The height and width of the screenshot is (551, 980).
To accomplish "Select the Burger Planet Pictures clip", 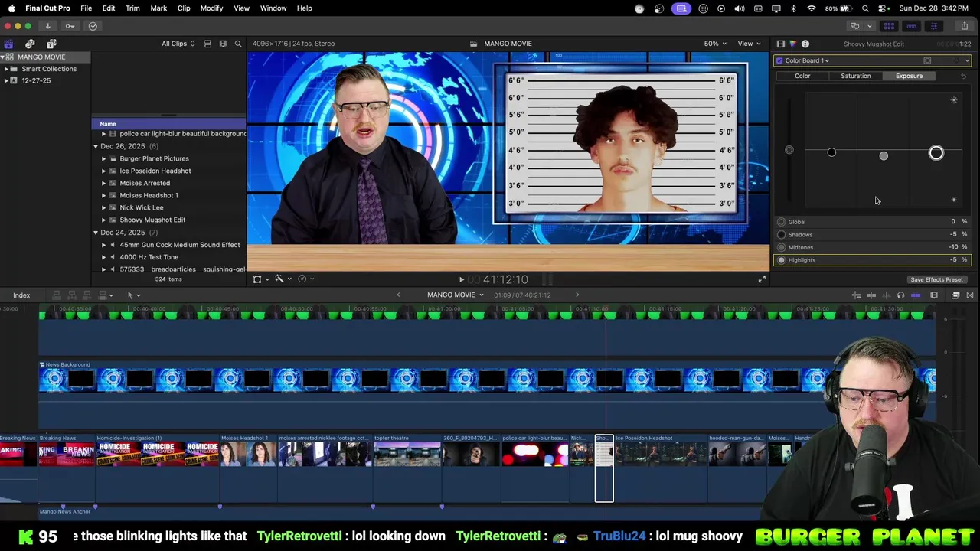I will click(x=154, y=158).
